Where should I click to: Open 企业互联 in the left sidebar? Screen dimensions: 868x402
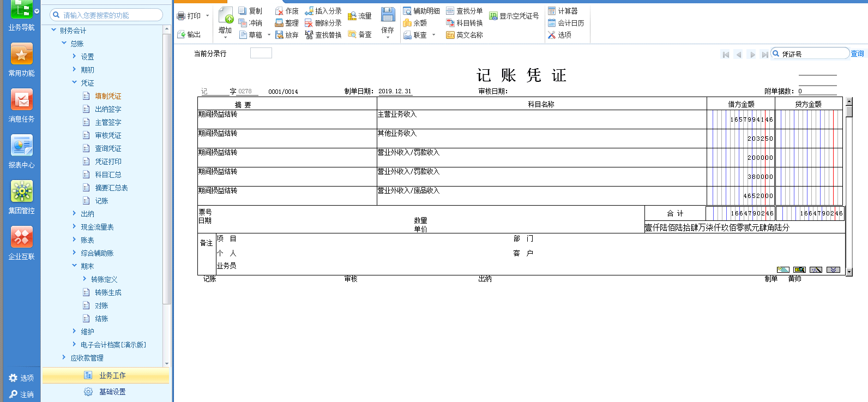[x=21, y=243]
